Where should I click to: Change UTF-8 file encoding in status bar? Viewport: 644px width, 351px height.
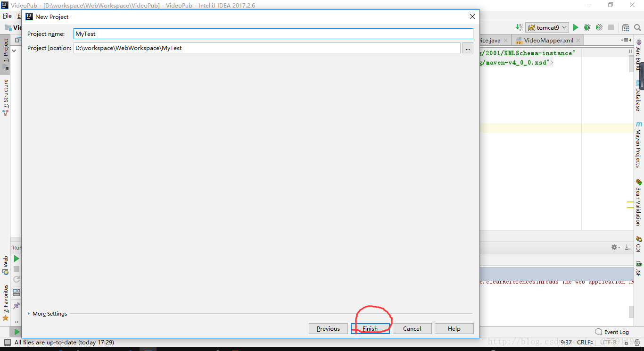point(610,343)
